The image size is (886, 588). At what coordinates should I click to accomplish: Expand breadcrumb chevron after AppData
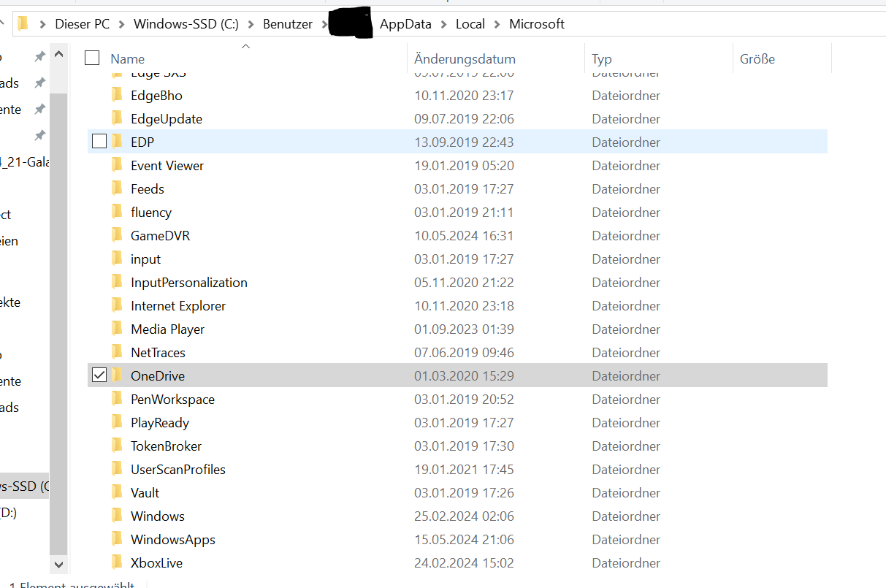click(x=443, y=24)
